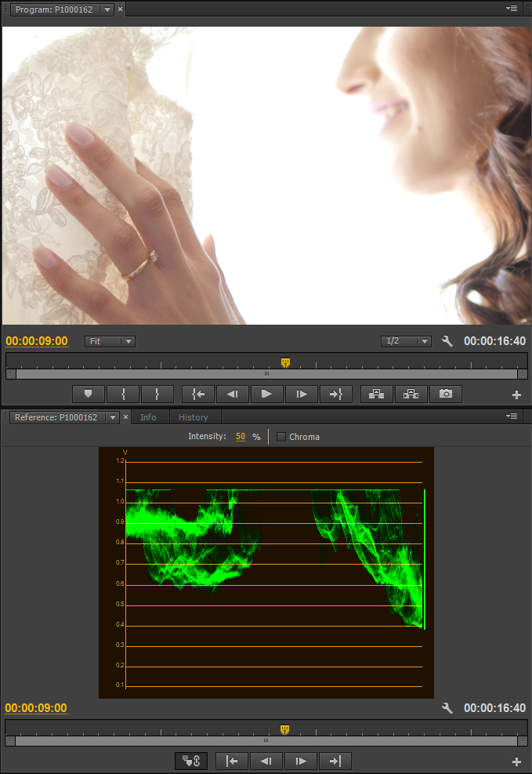Click the Intensity 50 value

pos(241,437)
